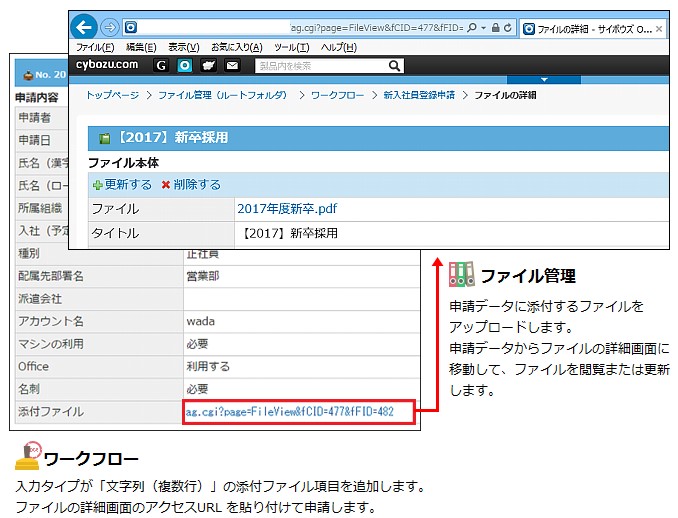Click the ワークフロー breadcrumb link
The height and width of the screenshot is (518, 678).
click(x=337, y=95)
